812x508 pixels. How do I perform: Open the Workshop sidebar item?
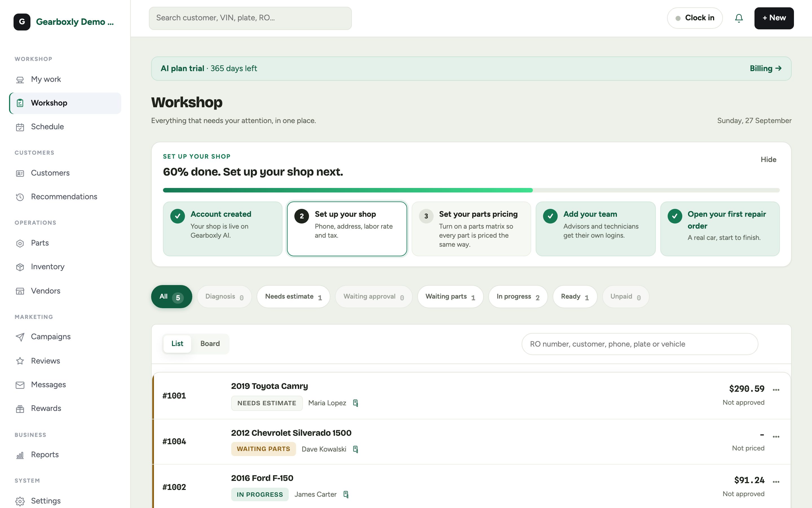65,103
